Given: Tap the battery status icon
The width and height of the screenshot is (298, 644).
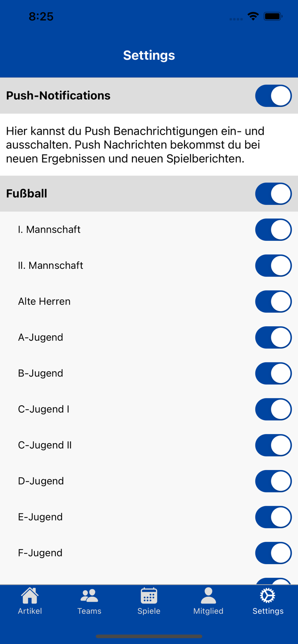Looking at the screenshot, I should tap(273, 16).
